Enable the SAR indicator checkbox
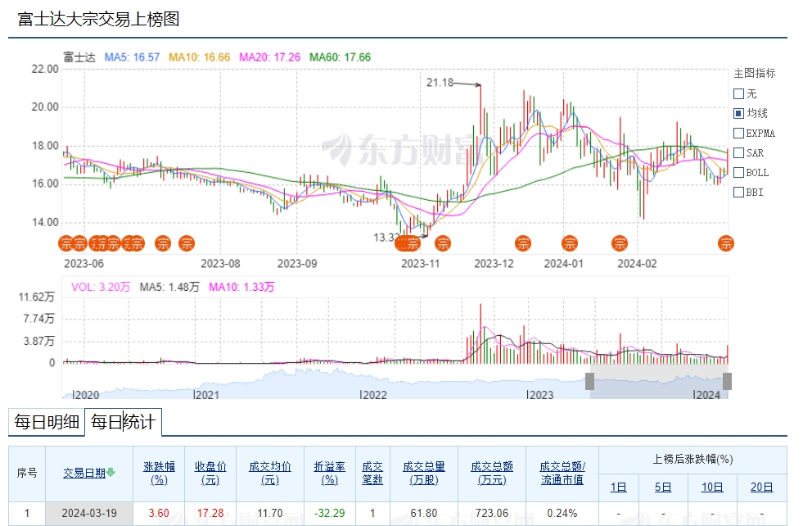Screen dimensions: 812x526 click(738, 152)
